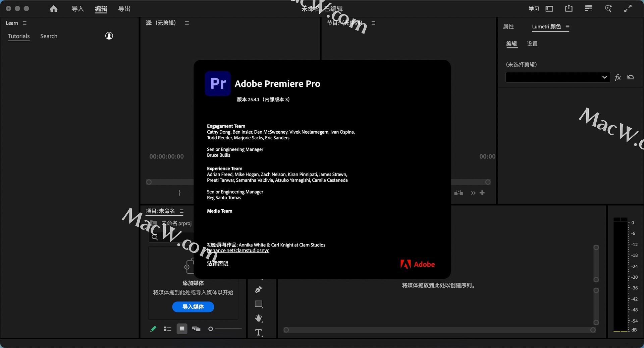Open the 项目: 未命名 panel menu

pyautogui.click(x=181, y=211)
